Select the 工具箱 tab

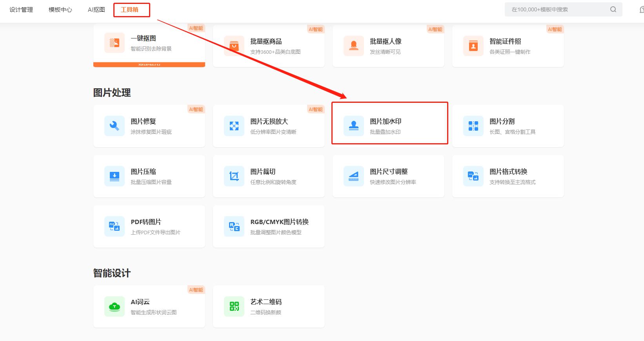tap(130, 10)
